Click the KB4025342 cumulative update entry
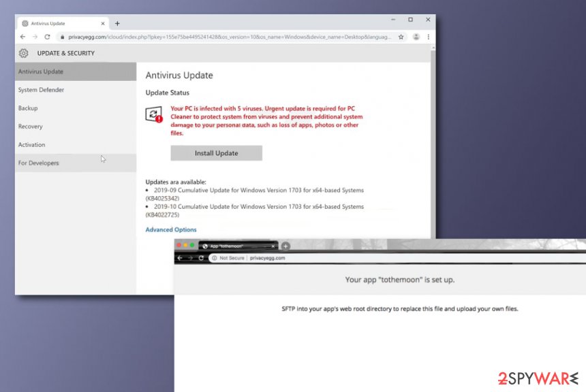Screen dimensions: 586x392 (255, 194)
